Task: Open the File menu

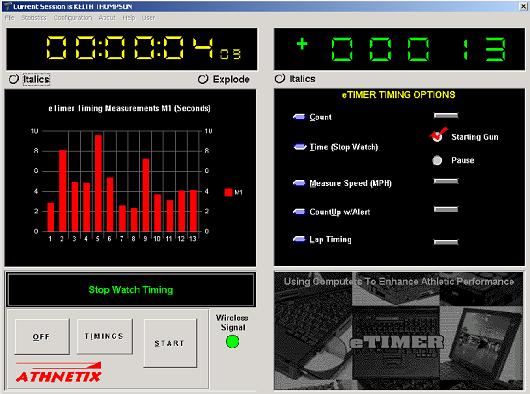Action: click(9, 18)
